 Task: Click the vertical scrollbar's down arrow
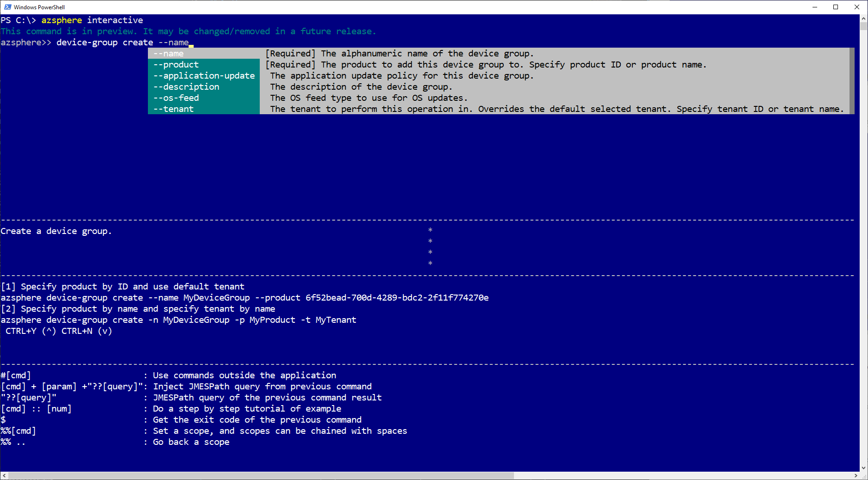point(863,468)
